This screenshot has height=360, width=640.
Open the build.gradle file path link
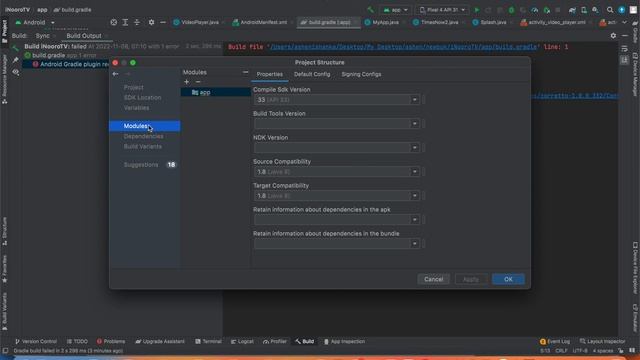[403, 47]
